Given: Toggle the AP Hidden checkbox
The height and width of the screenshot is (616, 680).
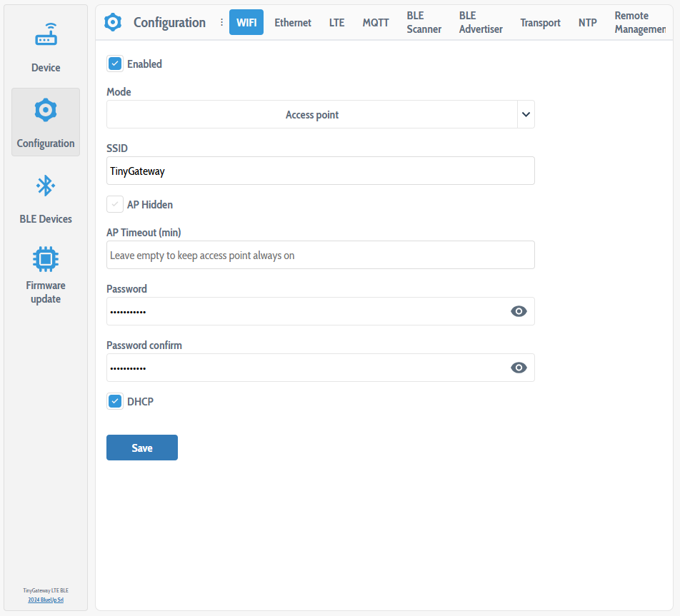Looking at the screenshot, I should click(115, 204).
